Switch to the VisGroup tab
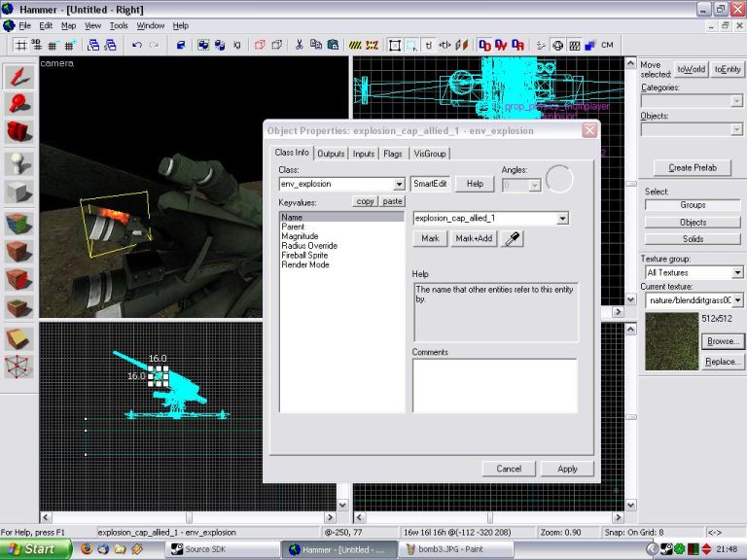This screenshot has width=747, height=560. (430, 154)
